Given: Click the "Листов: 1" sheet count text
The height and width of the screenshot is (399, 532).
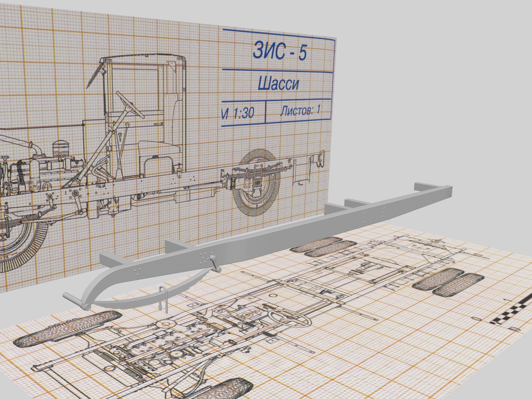Looking at the screenshot, I should (301, 110).
